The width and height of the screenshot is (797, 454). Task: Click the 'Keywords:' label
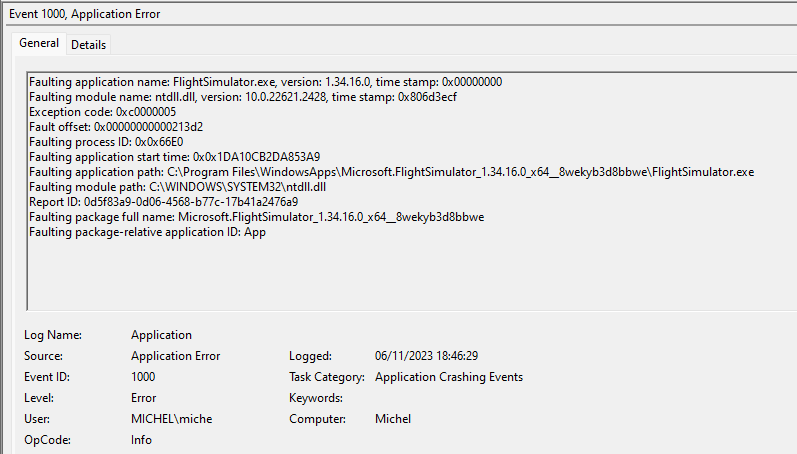click(x=316, y=398)
